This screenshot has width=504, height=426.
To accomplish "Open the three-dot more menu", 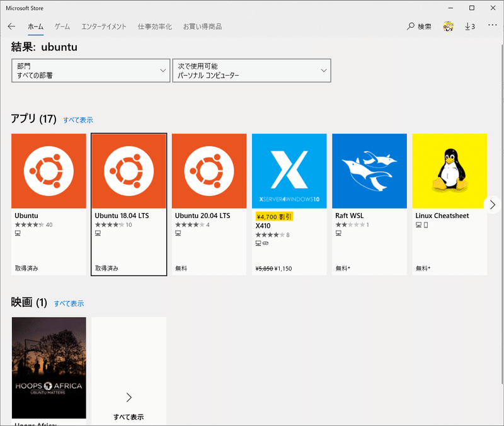I will [493, 25].
